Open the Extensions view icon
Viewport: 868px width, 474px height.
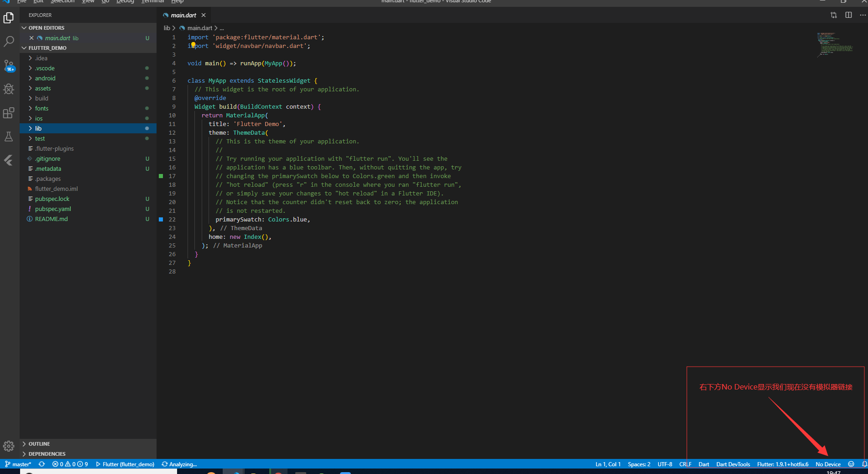point(9,113)
